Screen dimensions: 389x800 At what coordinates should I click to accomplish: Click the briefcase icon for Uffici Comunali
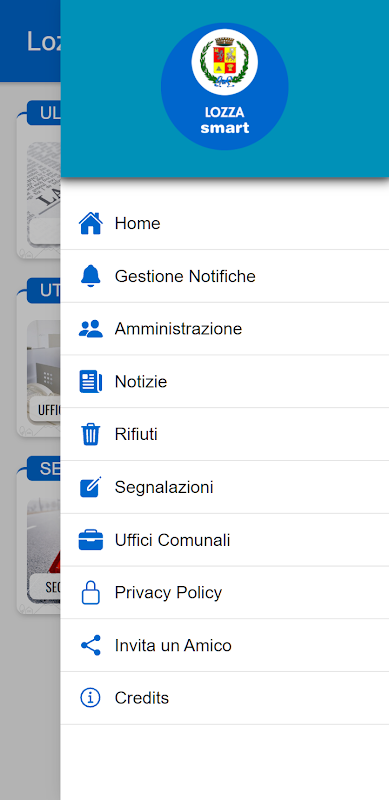91,540
